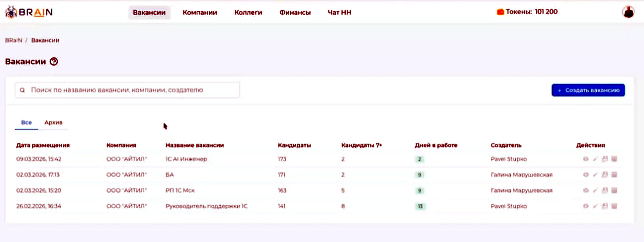Viewport: 644px width, 242px height.
Task: Open the Коллеги navigation item
Action: (x=248, y=12)
